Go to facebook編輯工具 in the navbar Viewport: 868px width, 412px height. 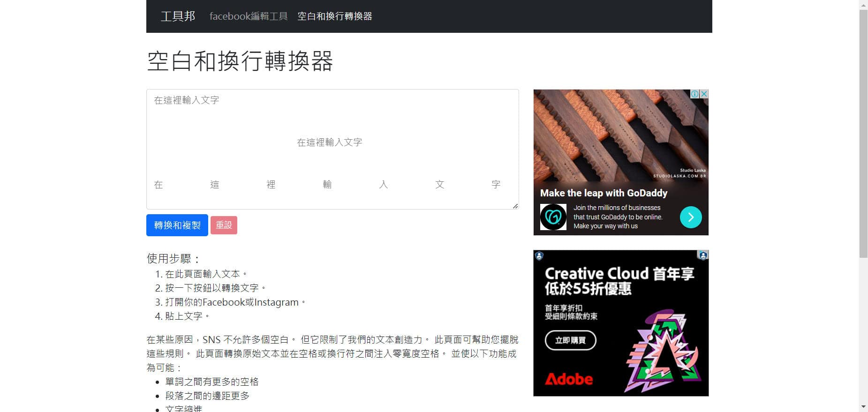248,16
